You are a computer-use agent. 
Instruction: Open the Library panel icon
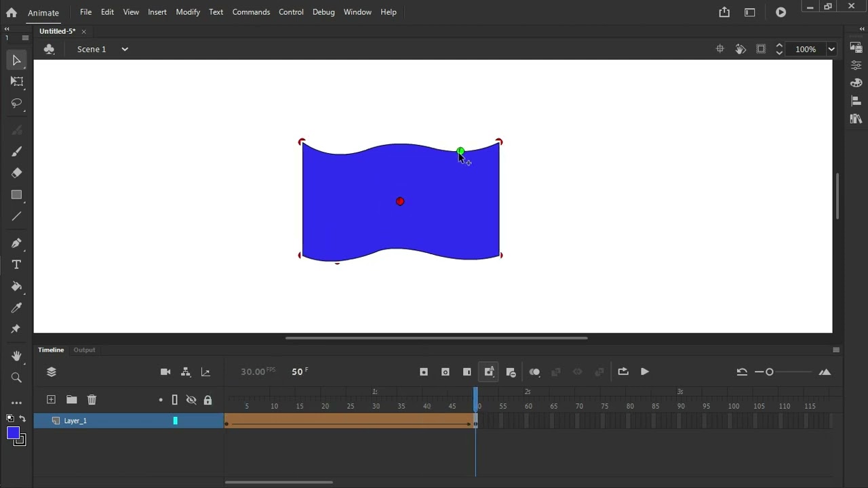click(x=856, y=119)
